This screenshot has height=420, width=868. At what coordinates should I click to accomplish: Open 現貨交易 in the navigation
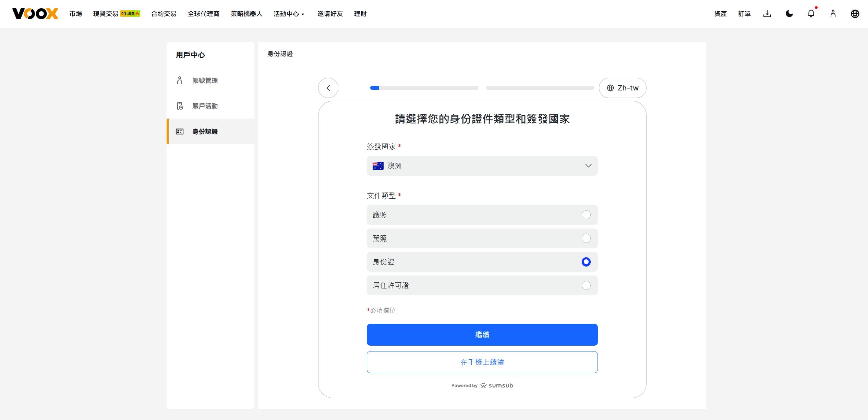(106, 14)
